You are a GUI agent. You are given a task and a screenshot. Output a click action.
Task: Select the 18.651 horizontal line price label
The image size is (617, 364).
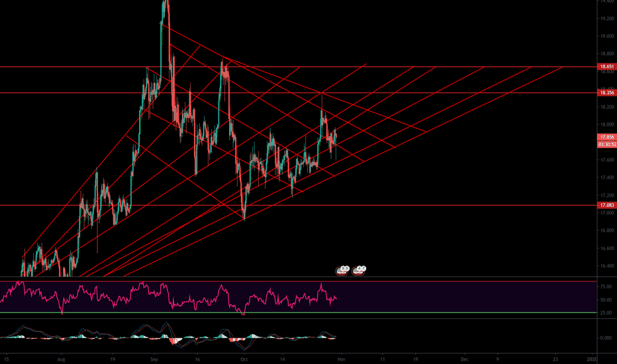pos(606,66)
